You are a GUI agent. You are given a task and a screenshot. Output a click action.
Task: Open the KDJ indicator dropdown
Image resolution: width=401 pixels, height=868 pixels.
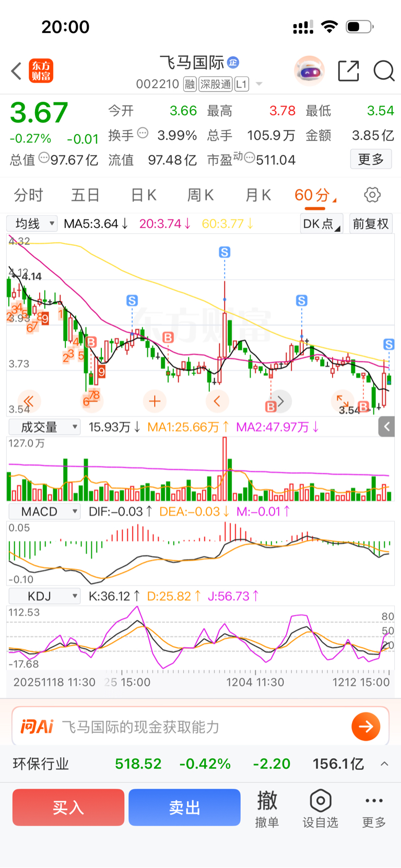[x=44, y=596]
